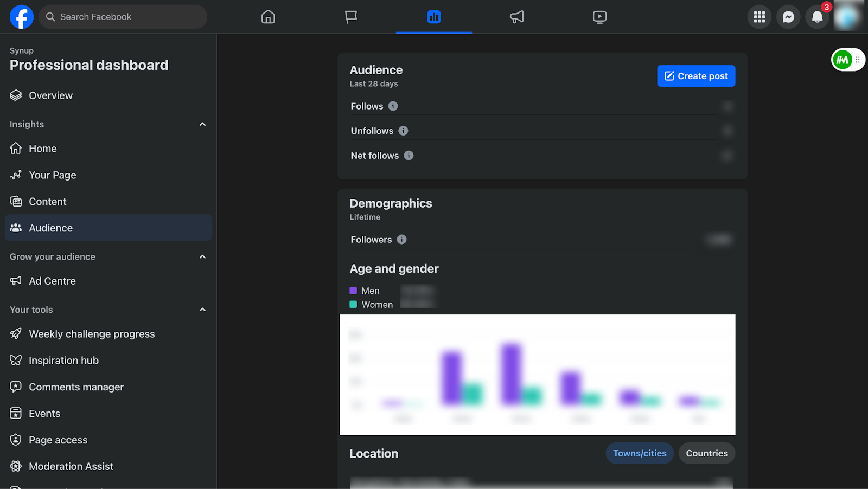This screenshot has height=489, width=868.
Task: Click the 'Last 28 days' label
Action: [374, 83]
